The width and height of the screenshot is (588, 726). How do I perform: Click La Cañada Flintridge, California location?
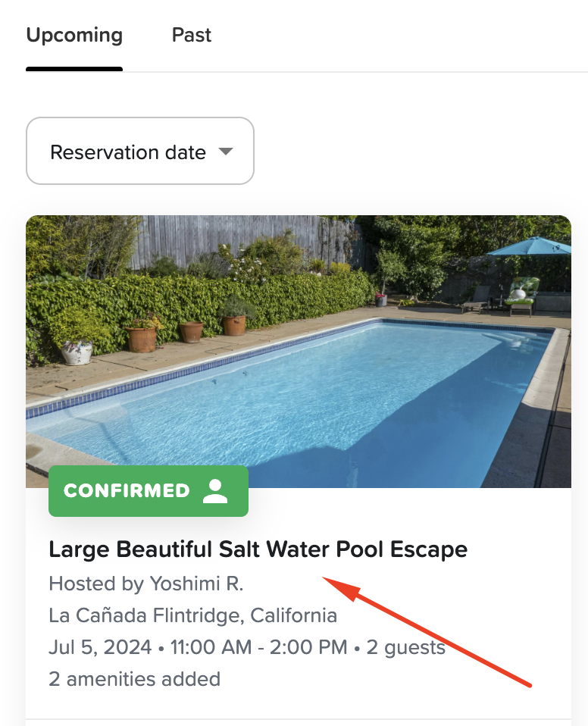pos(192,615)
